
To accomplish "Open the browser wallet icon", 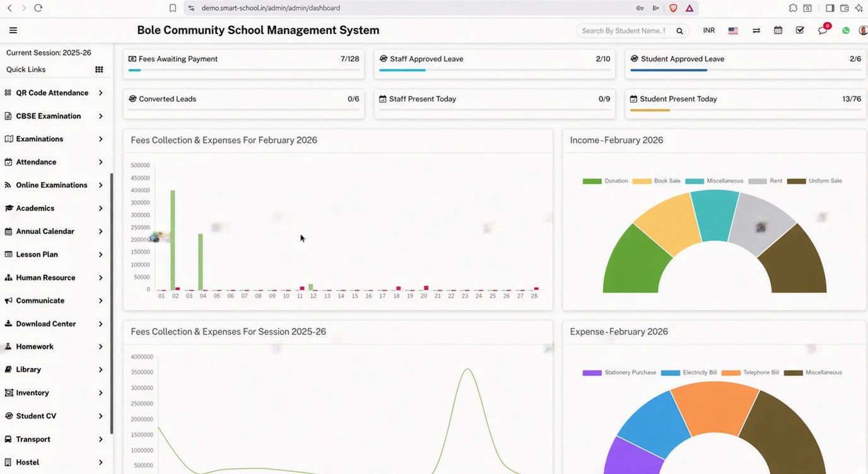I will pos(844,8).
